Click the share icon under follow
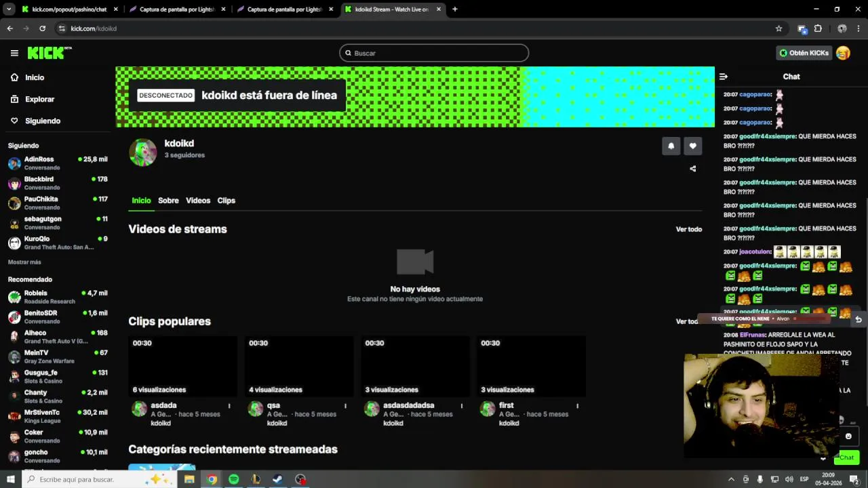 point(692,169)
